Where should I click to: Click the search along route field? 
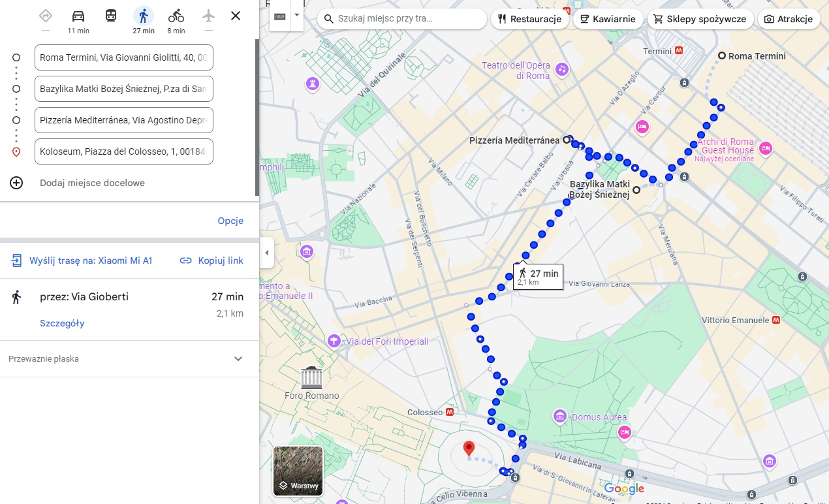click(401, 19)
